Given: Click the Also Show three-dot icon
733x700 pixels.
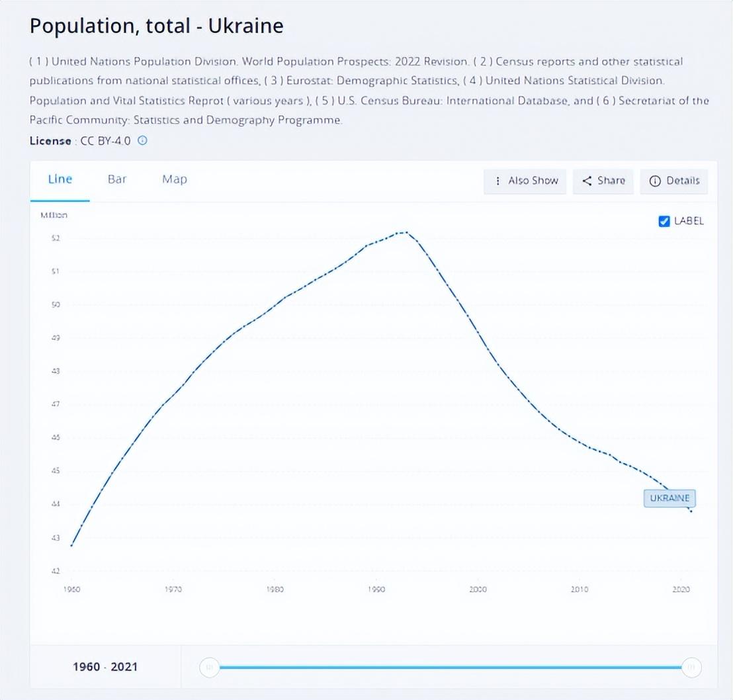Looking at the screenshot, I should tap(497, 181).
